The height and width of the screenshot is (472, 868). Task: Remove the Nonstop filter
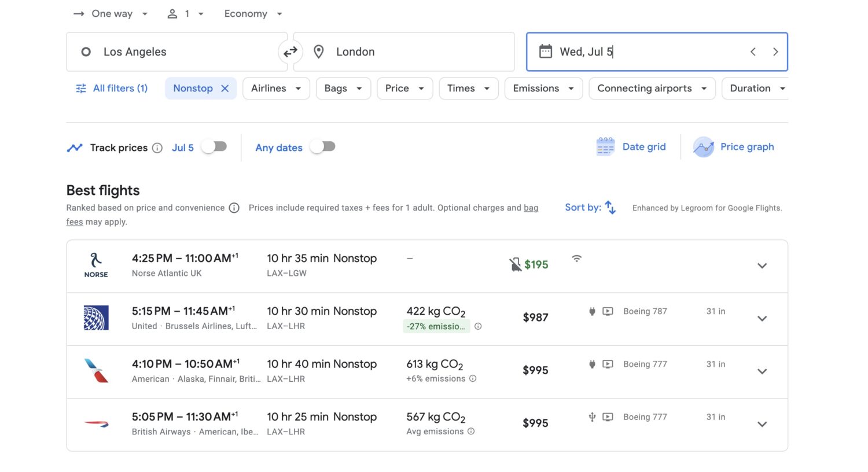(x=225, y=89)
